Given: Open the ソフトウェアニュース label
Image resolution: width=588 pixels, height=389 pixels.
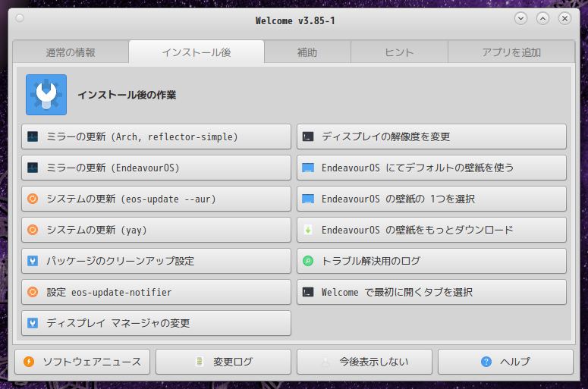Looking at the screenshot, I should (x=92, y=361).
